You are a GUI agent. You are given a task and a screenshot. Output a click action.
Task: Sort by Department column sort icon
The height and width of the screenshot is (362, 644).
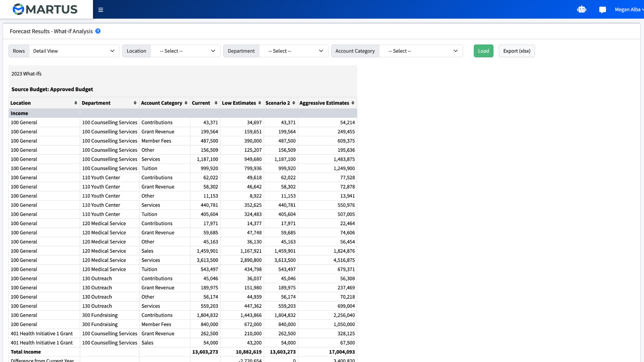tap(135, 103)
